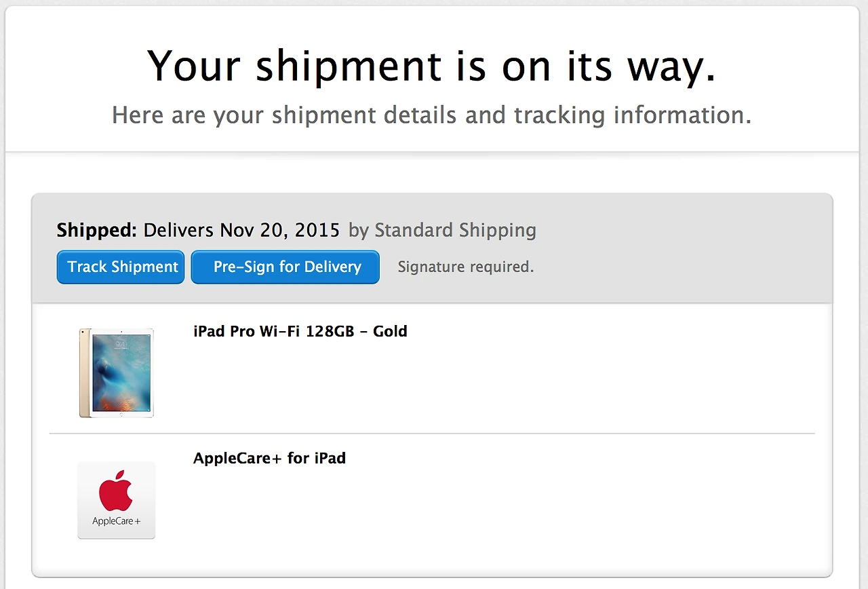
Task: Click the 'by Standard Shipping' method text
Action: pyautogui.click(x=442, y=230)
